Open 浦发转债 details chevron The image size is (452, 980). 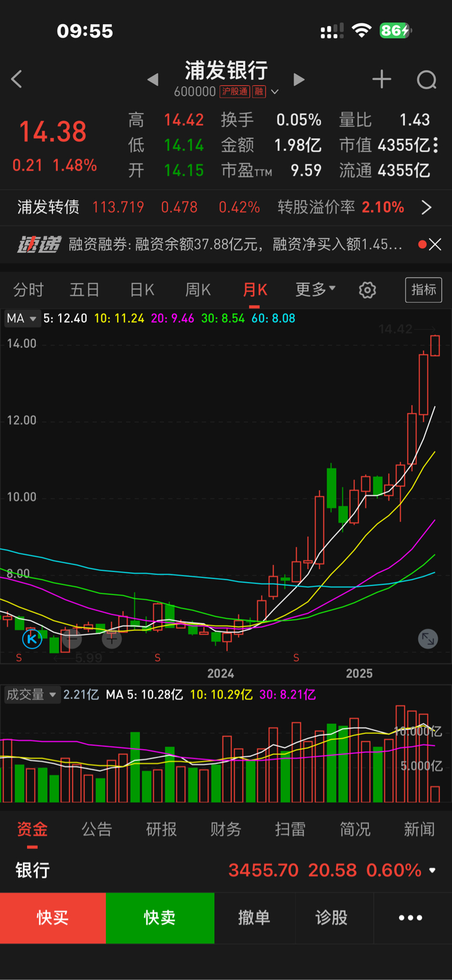click(427, 207)
